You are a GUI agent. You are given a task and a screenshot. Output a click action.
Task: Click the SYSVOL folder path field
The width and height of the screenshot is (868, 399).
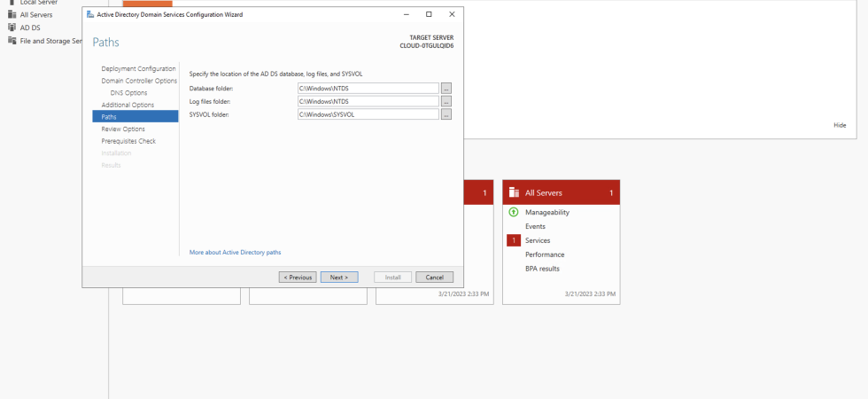368,114
